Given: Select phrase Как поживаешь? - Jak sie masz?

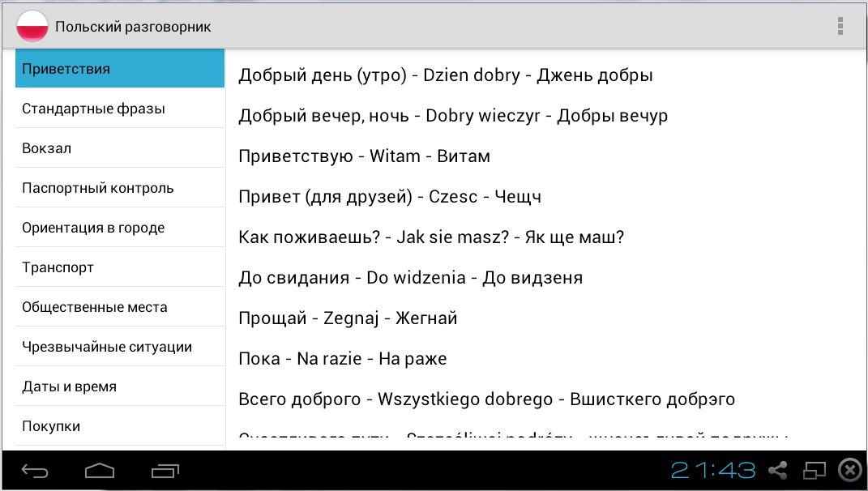Looking at the screenshot, I should click(431, 237).
